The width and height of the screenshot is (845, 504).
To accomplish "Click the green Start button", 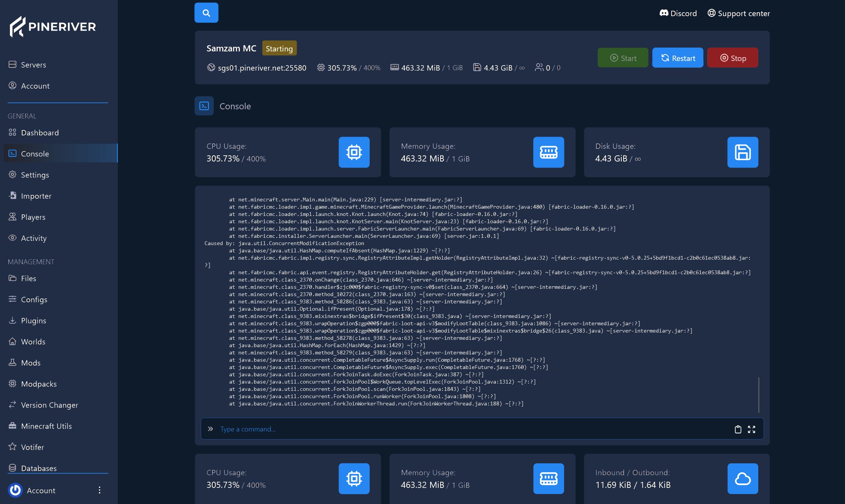I will coord(623,58).
